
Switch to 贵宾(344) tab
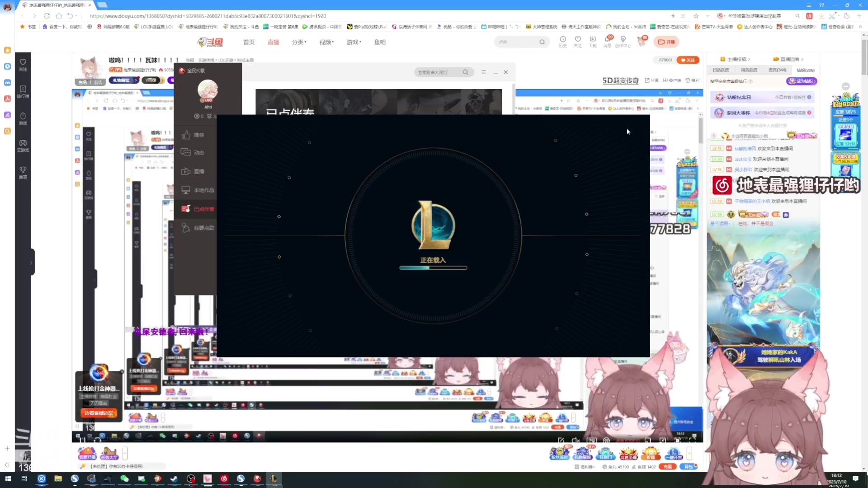pyautogui.click(x=777, y=70)
